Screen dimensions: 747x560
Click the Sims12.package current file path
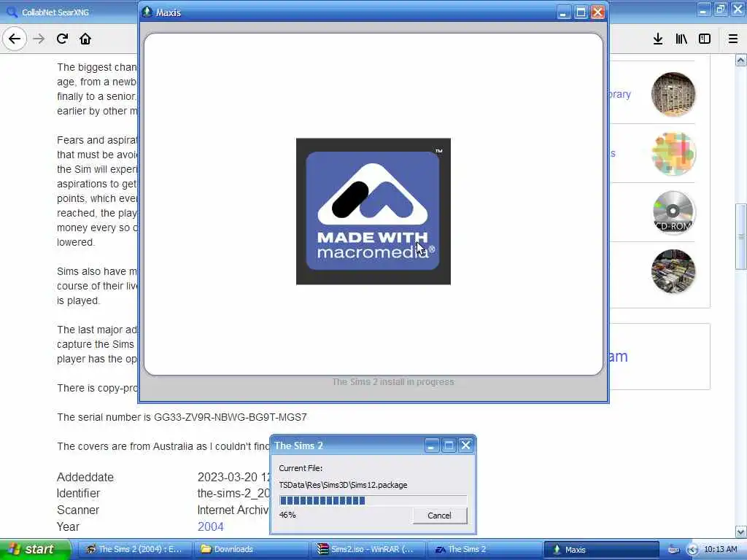click(x=343, y=485)
